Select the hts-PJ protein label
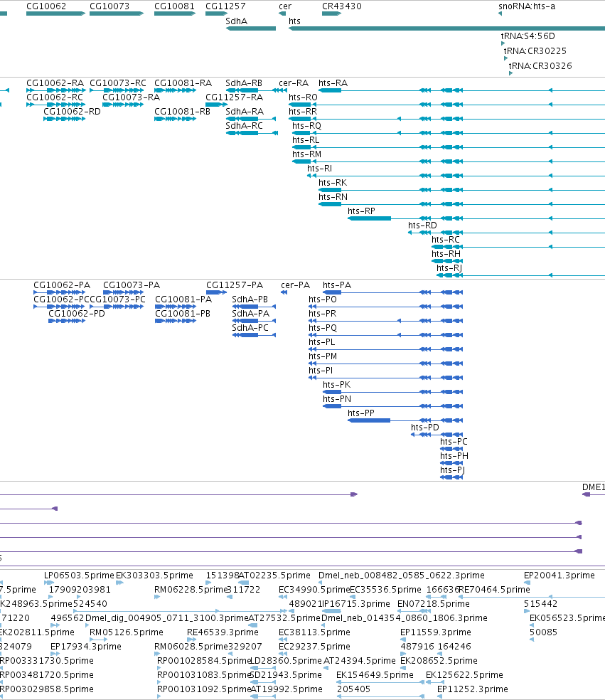This screenshot has height=700, width=605. 452,470
